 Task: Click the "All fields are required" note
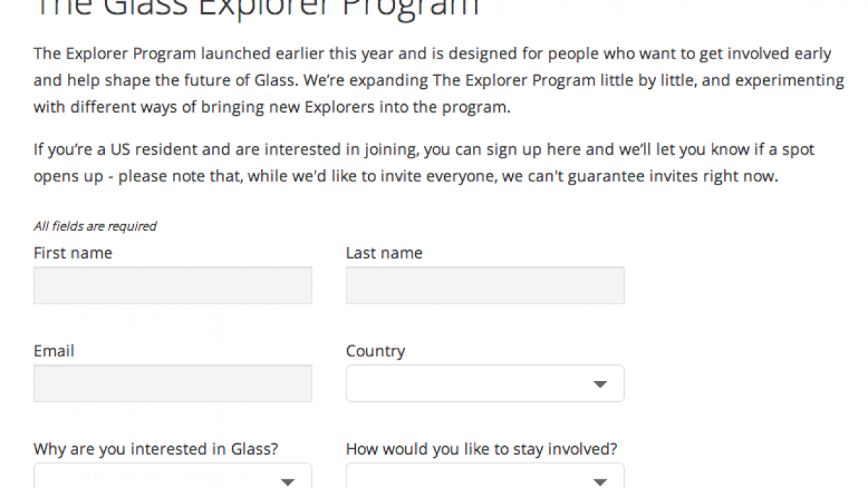pos(95,226)
